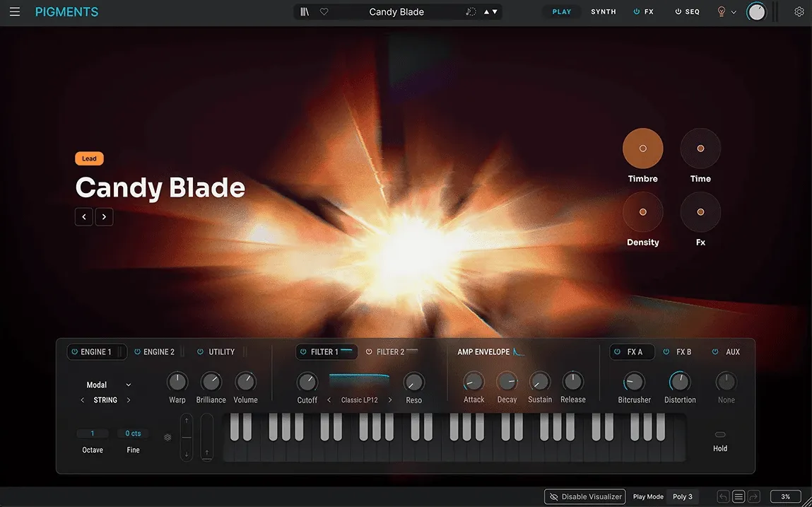This screenshot has width=812, height=507.
Task: Open keyboard settings hexagon icon
Action: coord(167,438)
